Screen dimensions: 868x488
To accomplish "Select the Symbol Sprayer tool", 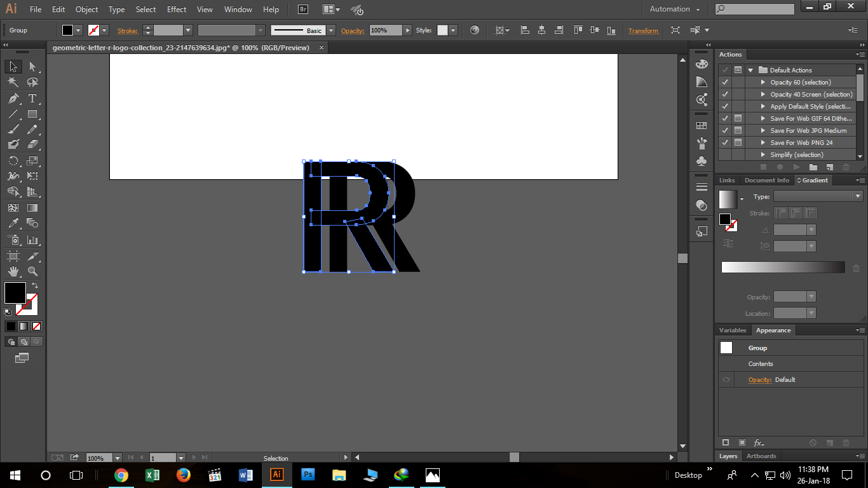I will point(13,240).
